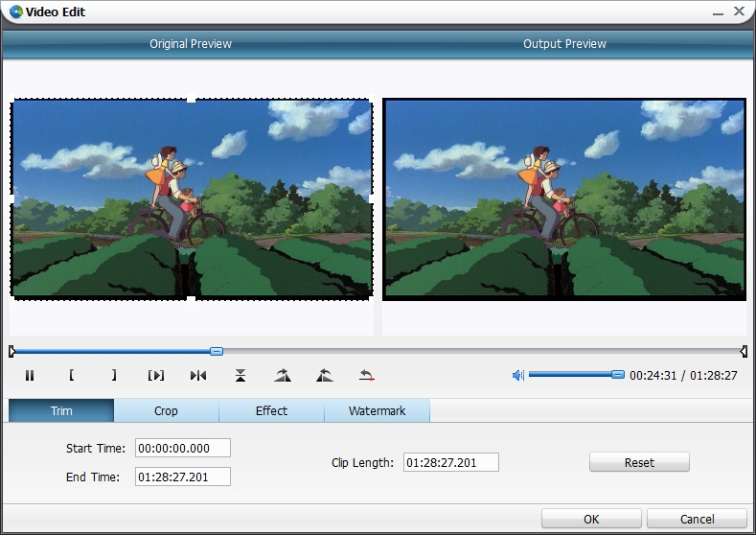The height and width of the screenshot is (535, 756).
Task: Open the Effect tab
Action: pos(271,410)
